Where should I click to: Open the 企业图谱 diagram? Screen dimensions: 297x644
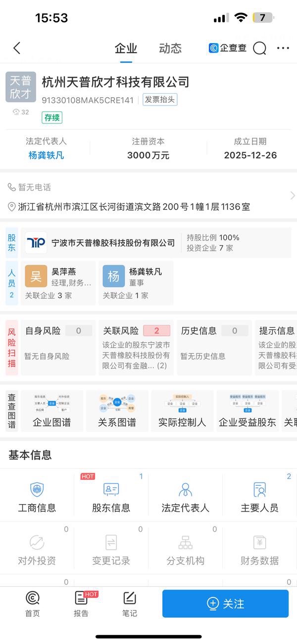tap(51, 410)
